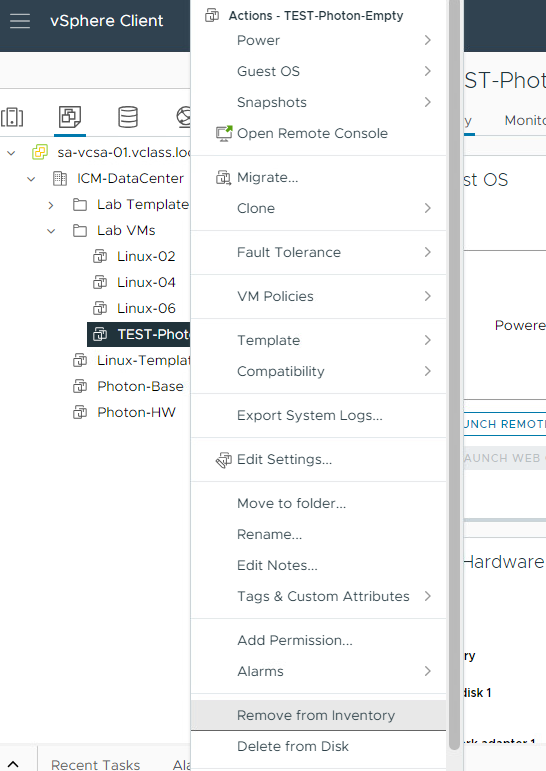The image size is (546, 771).
Task: Collapse the ICM-DataCenter tree node
Action: coord(31,179)
